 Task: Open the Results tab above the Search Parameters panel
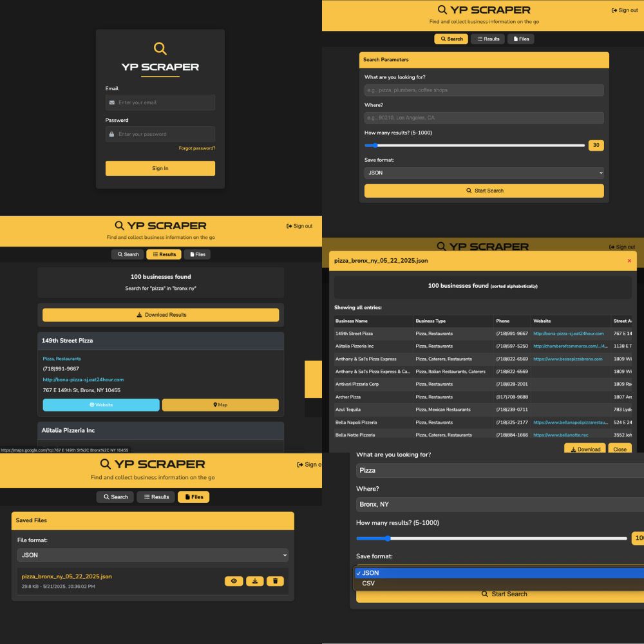click(x=488, y=39)
